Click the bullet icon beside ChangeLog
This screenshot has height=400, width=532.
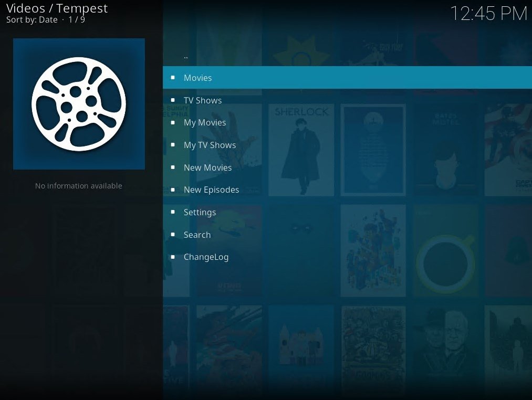(x=173, y=257)
